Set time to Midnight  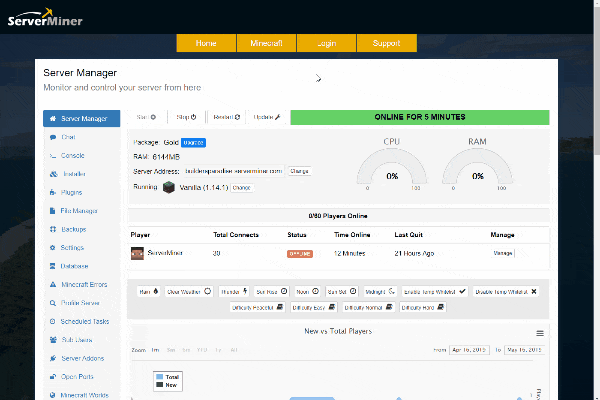(x=380, y=292)
